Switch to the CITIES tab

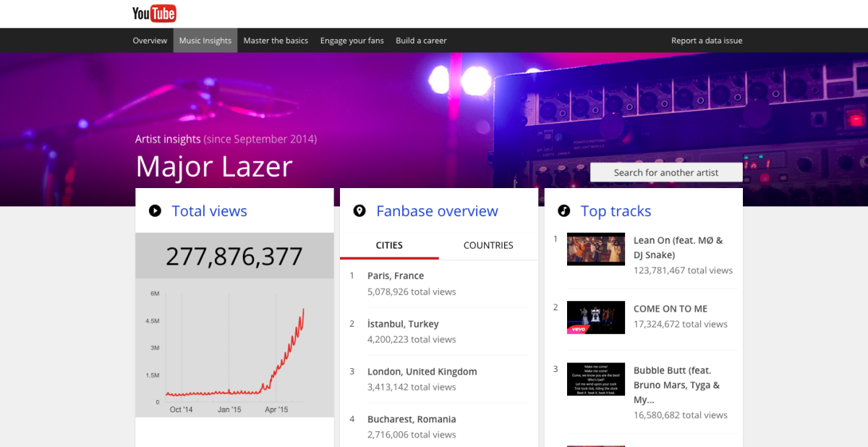click(389, 245)
